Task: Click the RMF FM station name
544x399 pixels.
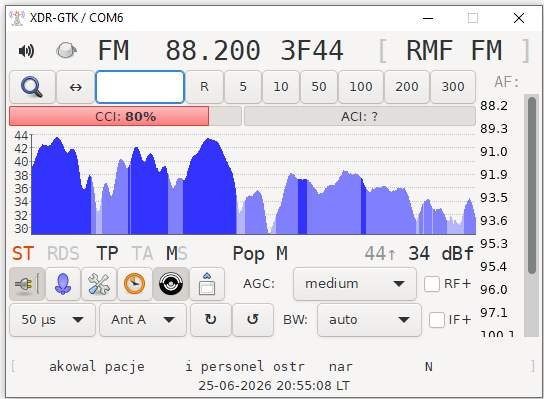Action: point(454,51)
